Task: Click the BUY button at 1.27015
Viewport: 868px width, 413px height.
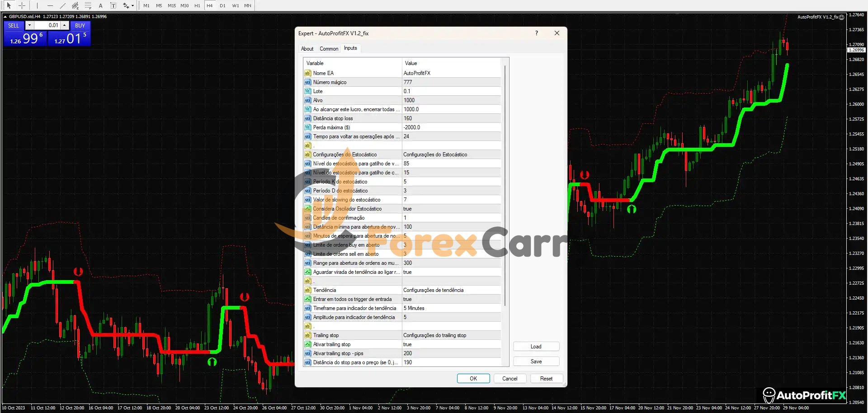Action: pos(69,38)
